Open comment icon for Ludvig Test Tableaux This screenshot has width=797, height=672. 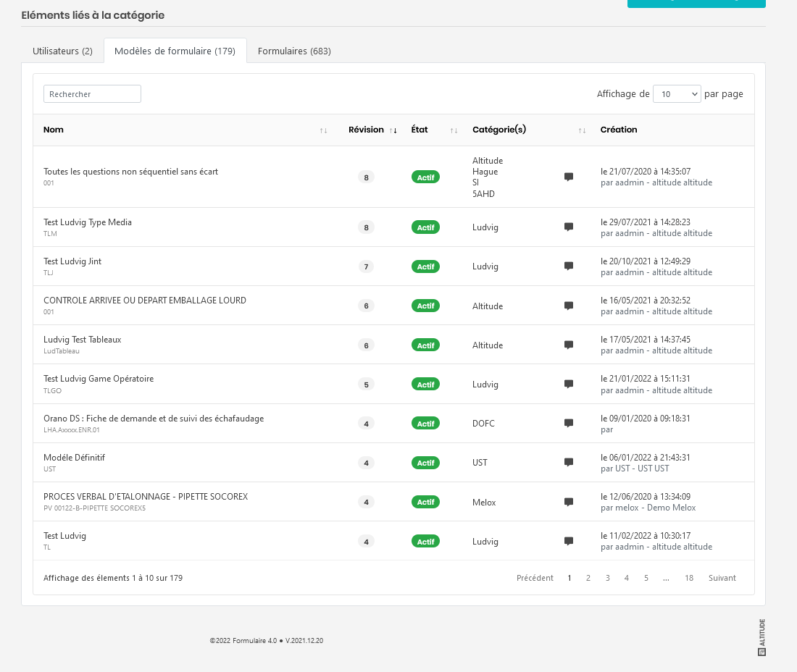click(x=569, y=345)
